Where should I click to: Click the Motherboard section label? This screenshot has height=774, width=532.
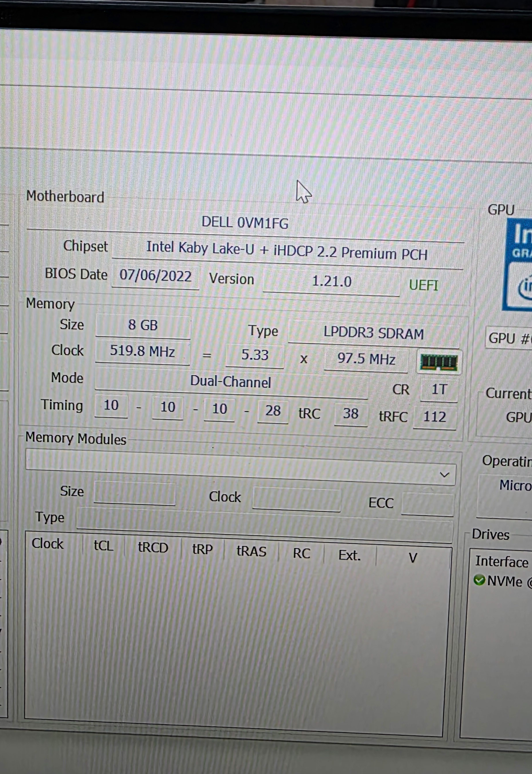[x=65, y=197]
